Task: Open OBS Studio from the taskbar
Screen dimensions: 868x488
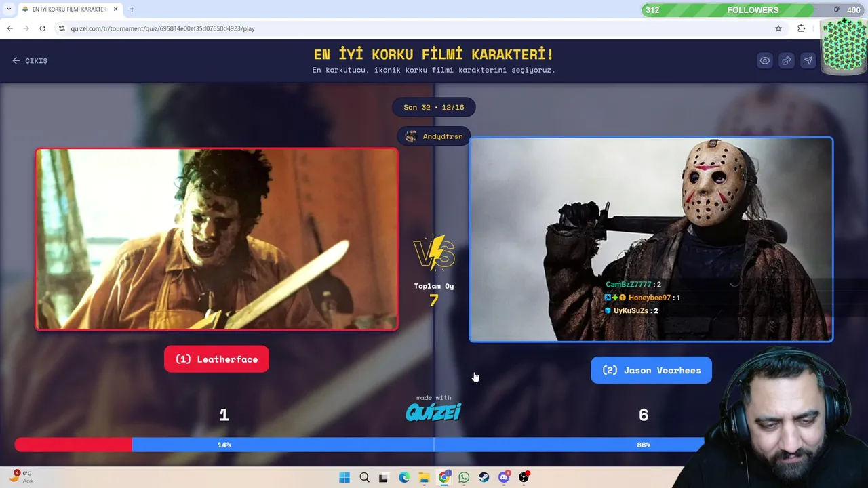Action: click(524, 477)
